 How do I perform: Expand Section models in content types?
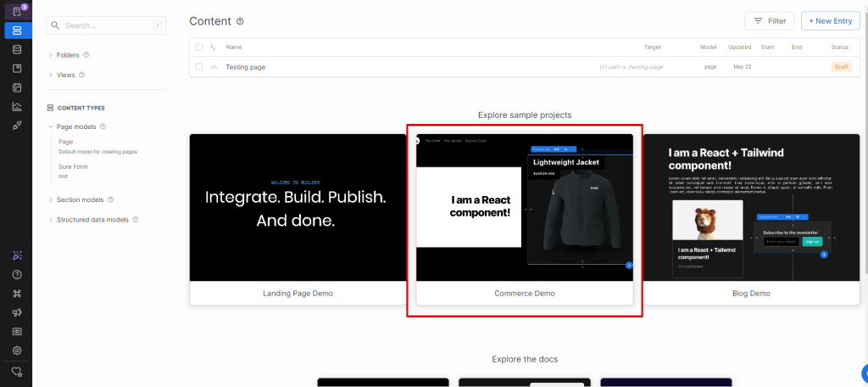click(x=80, y=200)
